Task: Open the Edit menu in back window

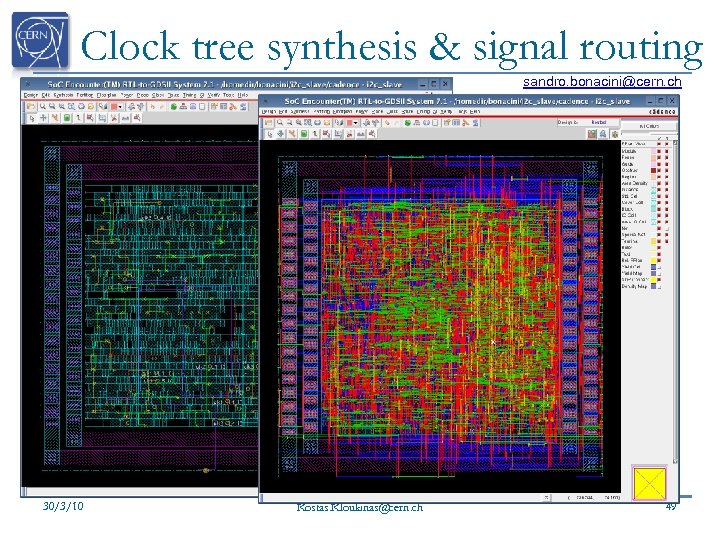Action: pos(45,95)
